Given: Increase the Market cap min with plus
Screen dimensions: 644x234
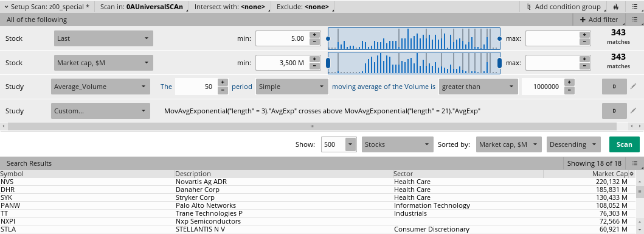Looking at the screenshot, I should [314, 59].
